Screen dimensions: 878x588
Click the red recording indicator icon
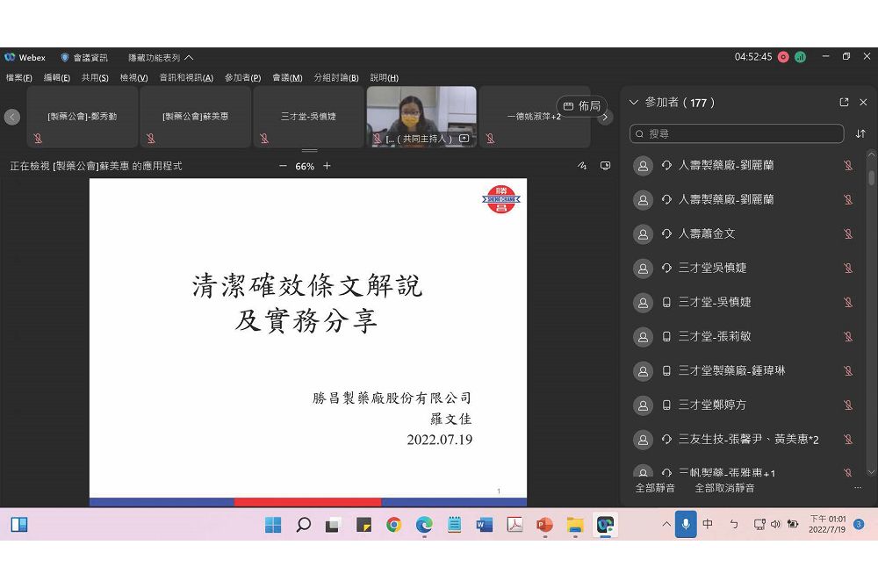(783, 57)
